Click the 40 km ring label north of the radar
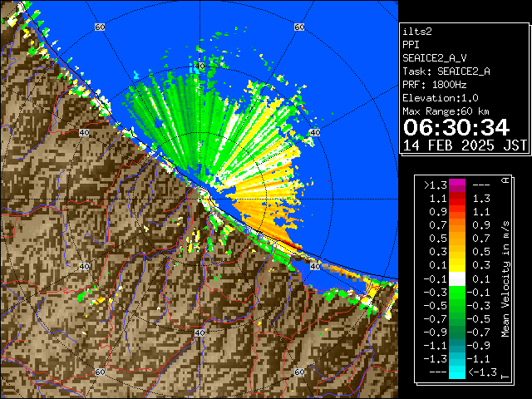Image resolution: width=532 pixels, height=399 pixels. click(199, 66)
